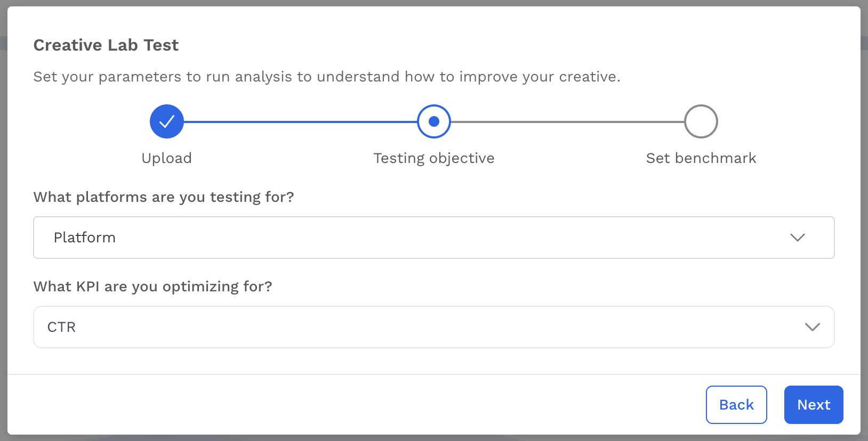Screen dimensions: 868x441
Task: Jump to the Set benchmark step label
Action: (x=701, y=158)
